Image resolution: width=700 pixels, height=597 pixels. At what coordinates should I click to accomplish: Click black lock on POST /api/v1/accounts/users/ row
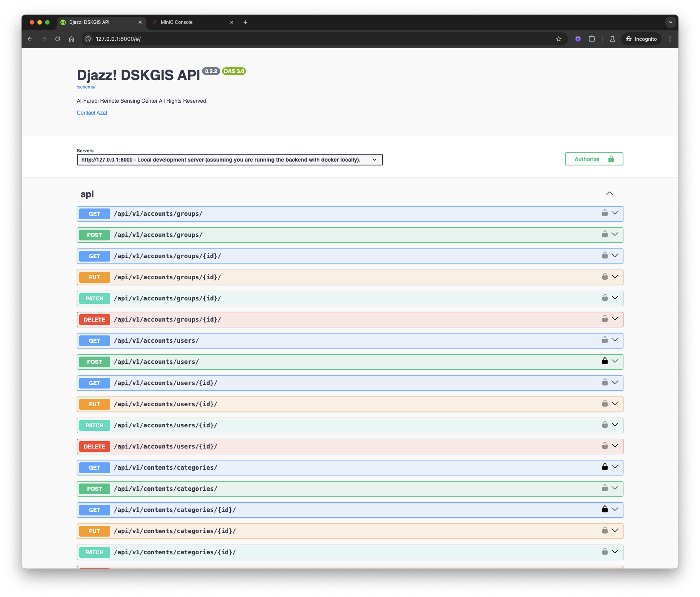click(605, 361)
